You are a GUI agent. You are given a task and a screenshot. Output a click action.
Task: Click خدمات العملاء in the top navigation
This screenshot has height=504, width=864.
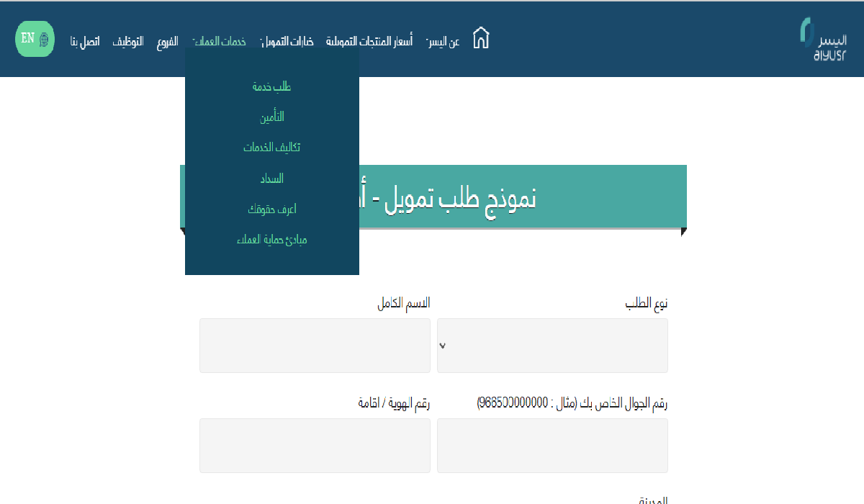tap(220, 41)
